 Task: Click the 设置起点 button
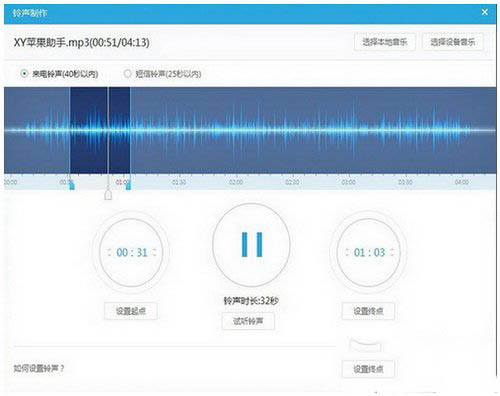[131, 311]
